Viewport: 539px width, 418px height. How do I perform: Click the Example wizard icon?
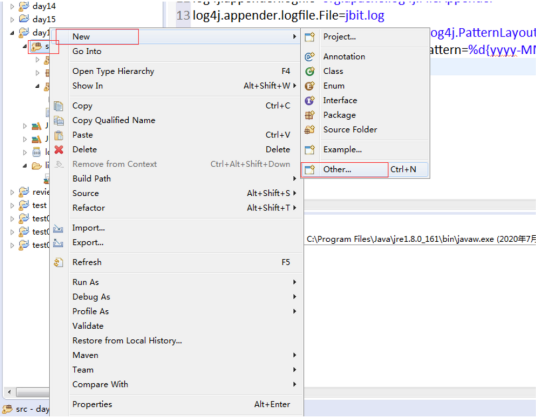click(310, 150)
